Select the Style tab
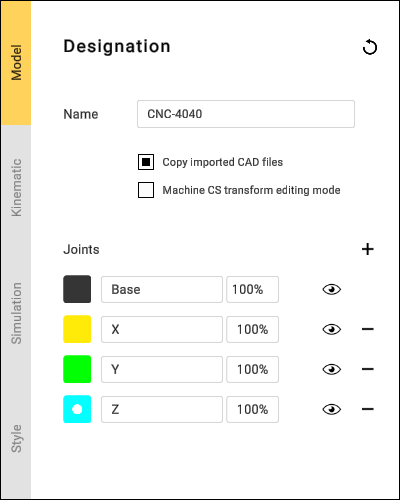This screenshot has height=500, width=400. coord(16,438)
